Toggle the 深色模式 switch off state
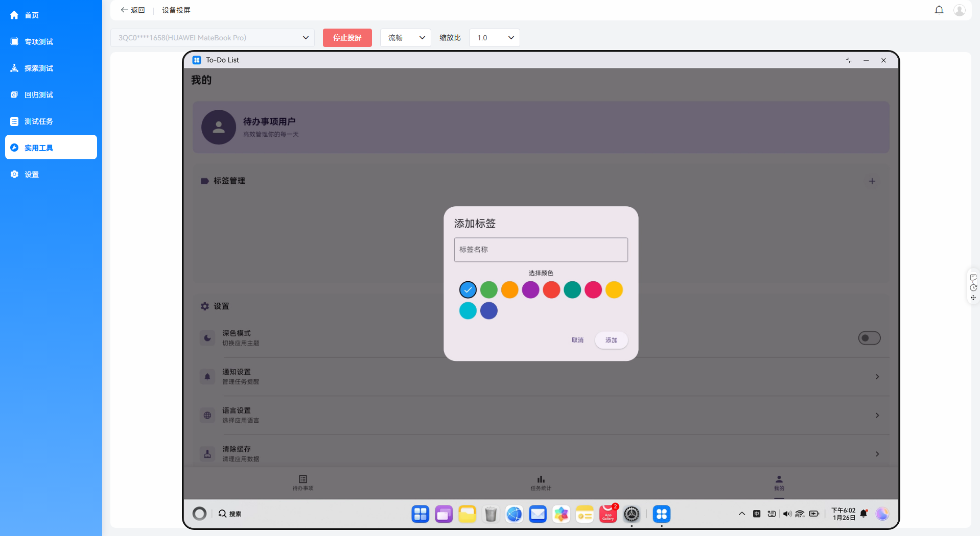 coord(869,337)
